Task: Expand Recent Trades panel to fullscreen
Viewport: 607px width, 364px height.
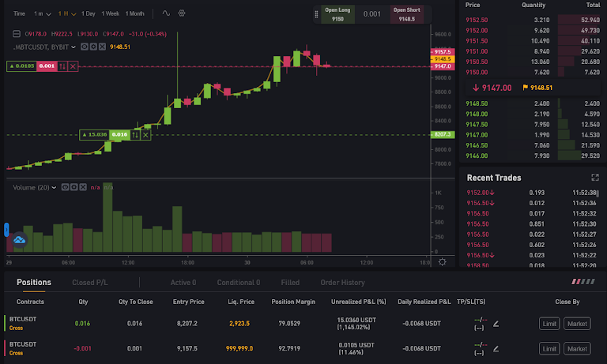Action: point(594,178)
